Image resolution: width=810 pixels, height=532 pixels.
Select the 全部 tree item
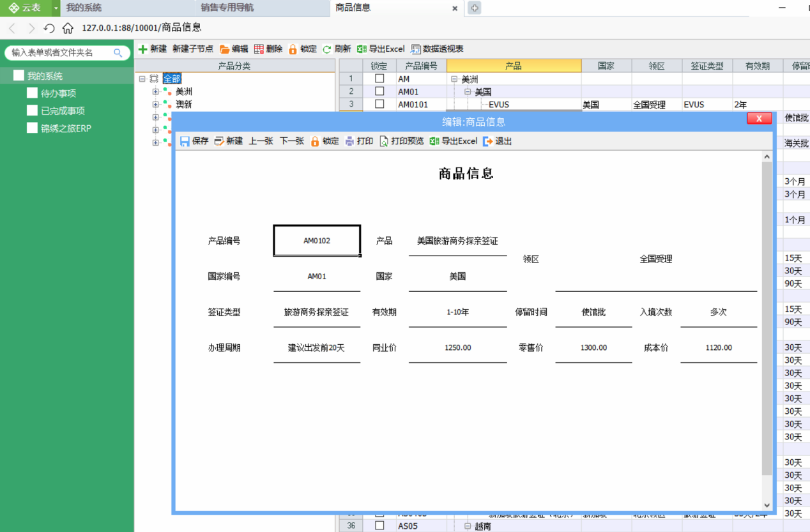(x=172, y=79)
